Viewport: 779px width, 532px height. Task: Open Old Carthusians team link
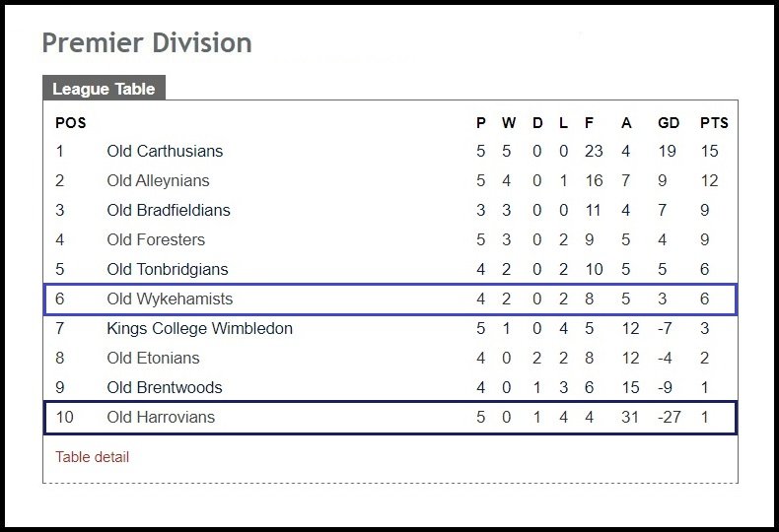point(165,151)
